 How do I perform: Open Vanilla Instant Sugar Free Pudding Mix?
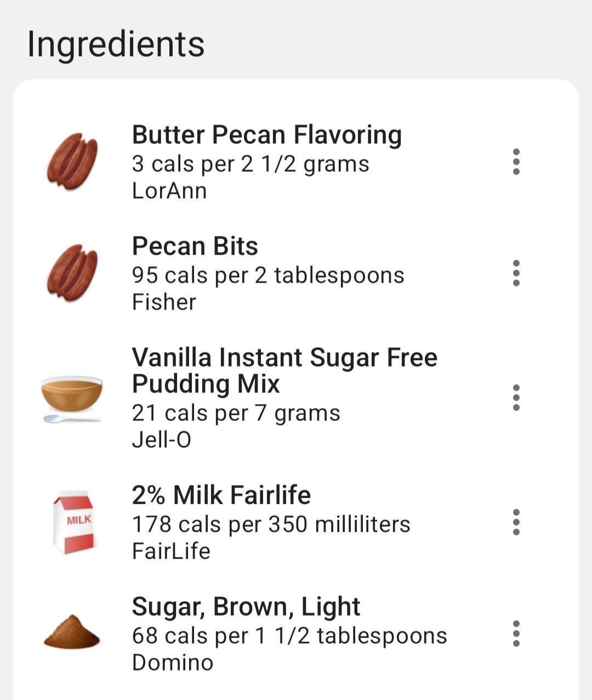coord(284,370)
